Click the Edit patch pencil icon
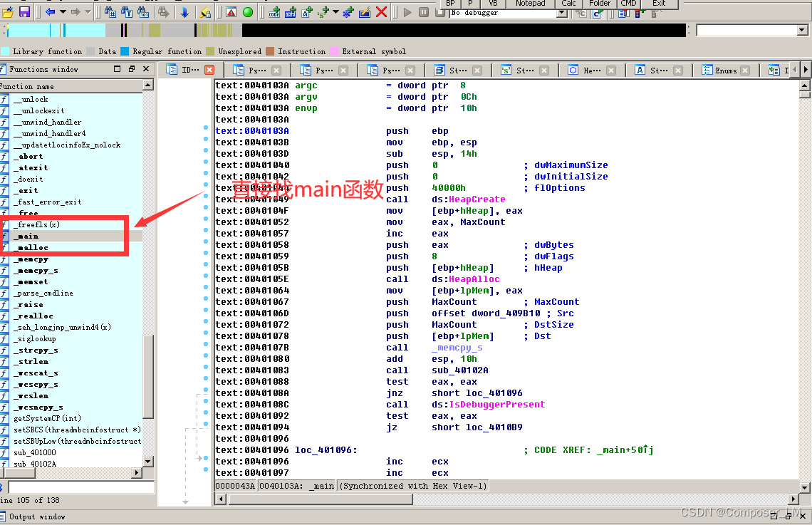 point(364,12)
